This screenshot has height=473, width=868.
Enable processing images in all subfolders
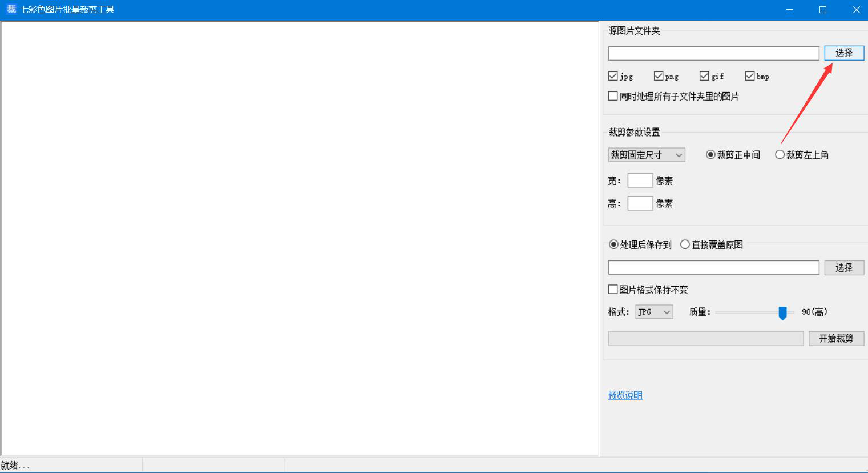pyautogui.click(x=613, y=96)
